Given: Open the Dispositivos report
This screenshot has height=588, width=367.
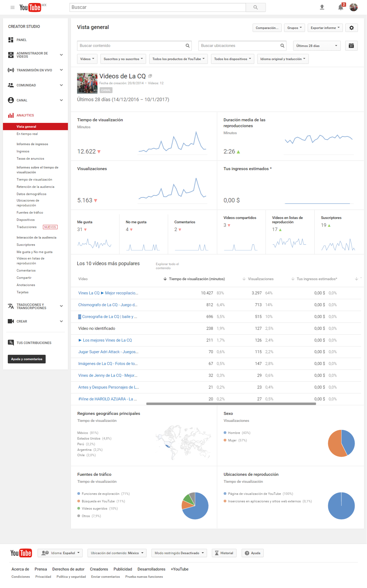Looking at the screenshot, I should [x=26, y=220].
